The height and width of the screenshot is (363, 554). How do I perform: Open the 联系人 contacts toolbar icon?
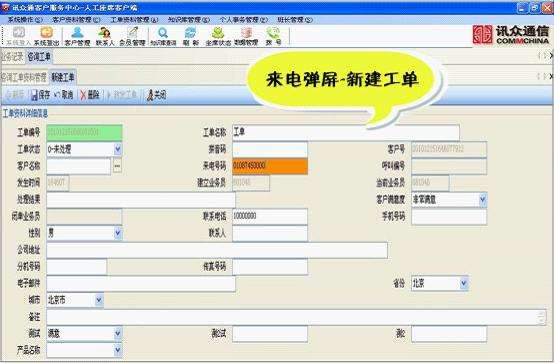[x=105, y=36]
